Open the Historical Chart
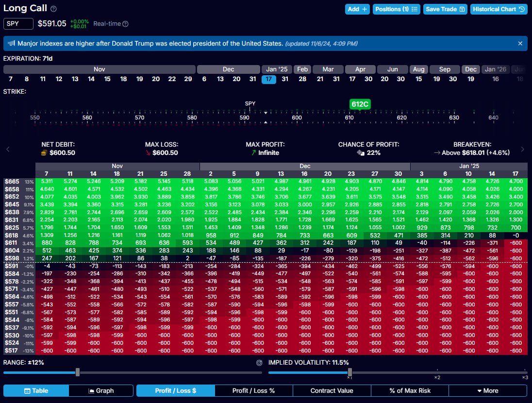532x403 pixels. [499, 9]
